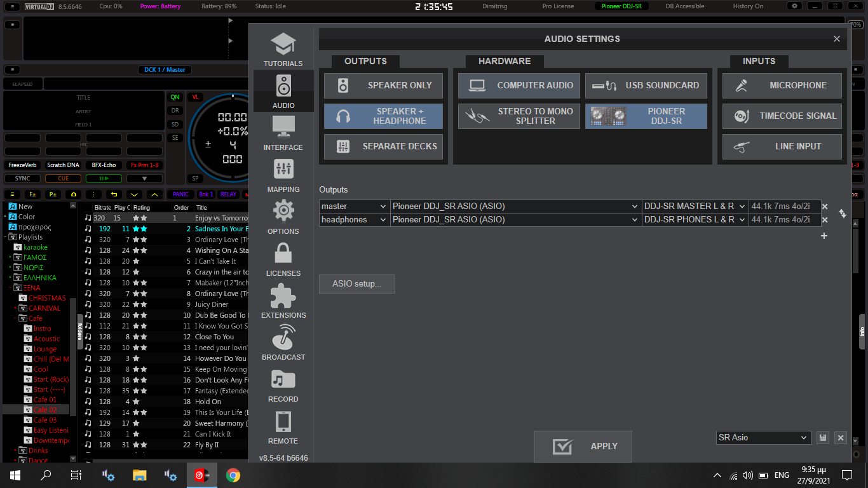Click the yellow hamburger menu browser toolbar button

(x=12, y=194)
